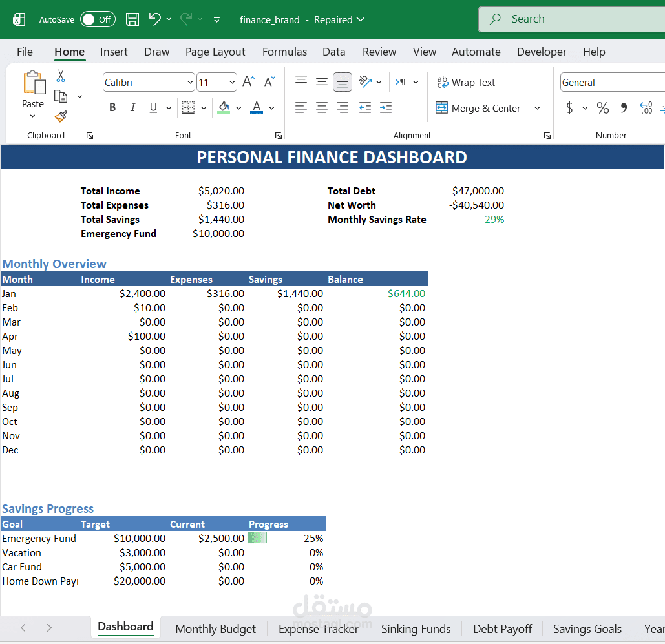
Task: Switch to the Data tab
Action: coord(333,52)
